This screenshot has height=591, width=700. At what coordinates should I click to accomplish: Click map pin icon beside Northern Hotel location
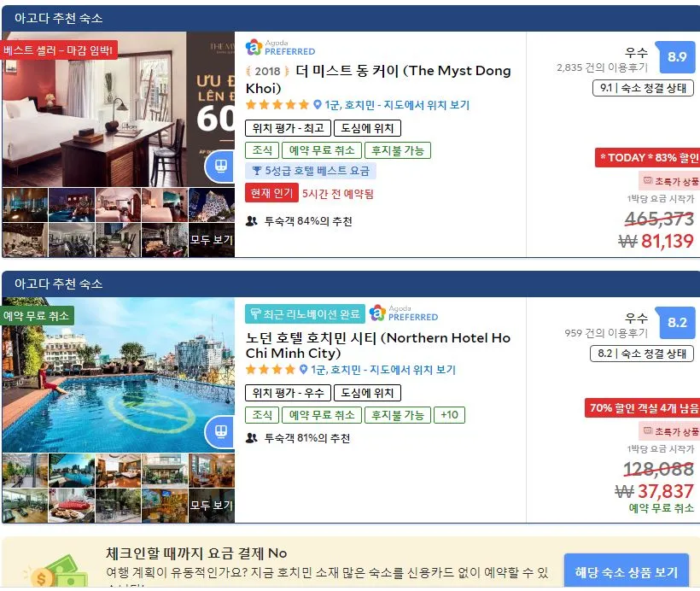(x=304, y=370)
